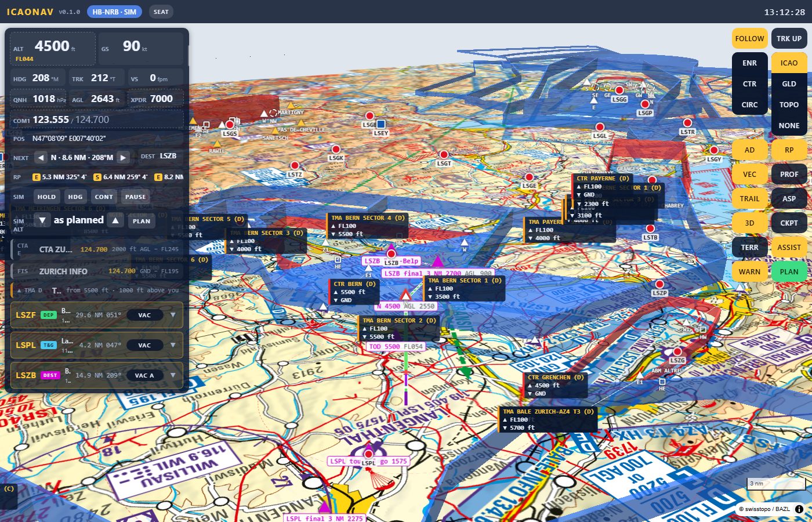Select the TOPO base map
This screenshot has width=812, height=522.
(x=789, y=104)
